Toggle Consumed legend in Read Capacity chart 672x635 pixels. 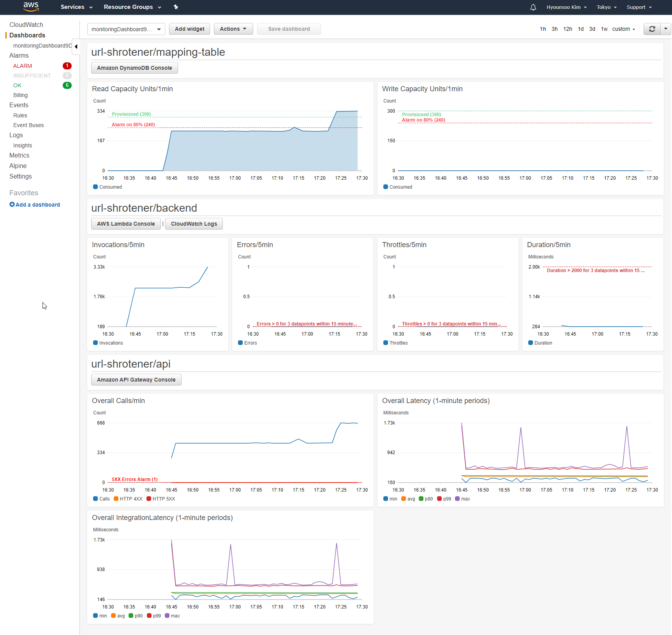[x=108, y=187]
